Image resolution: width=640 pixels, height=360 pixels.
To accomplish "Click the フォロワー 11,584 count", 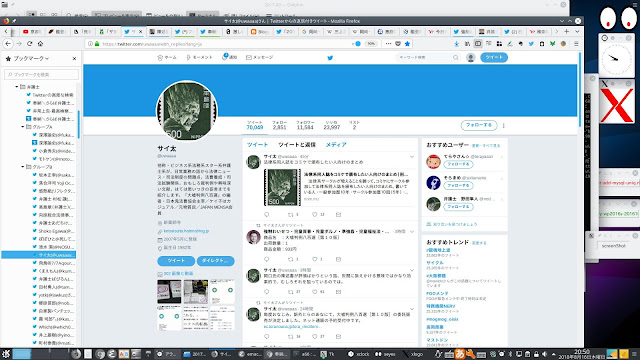I will point(305,125).
